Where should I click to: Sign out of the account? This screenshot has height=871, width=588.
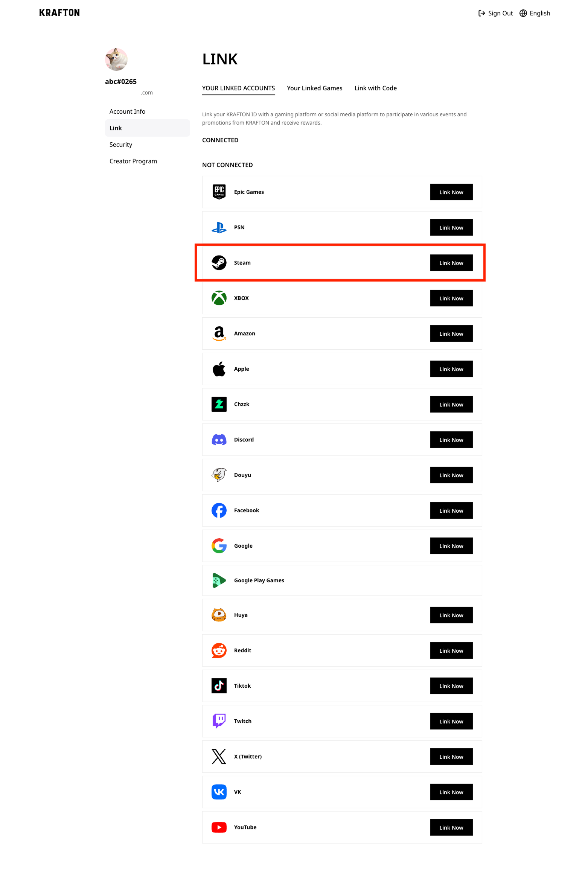coord(495,13)
